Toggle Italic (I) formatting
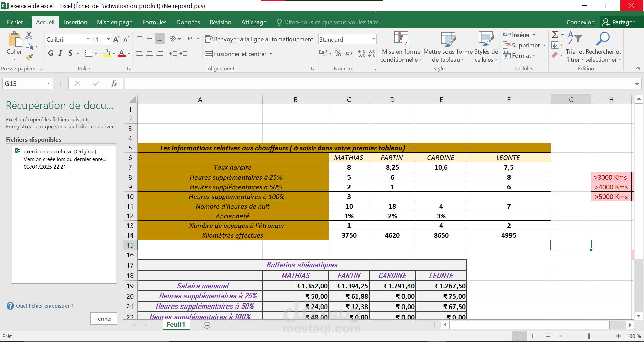The image size is (644, 342). pyautogui.click(x=60, y=53)
